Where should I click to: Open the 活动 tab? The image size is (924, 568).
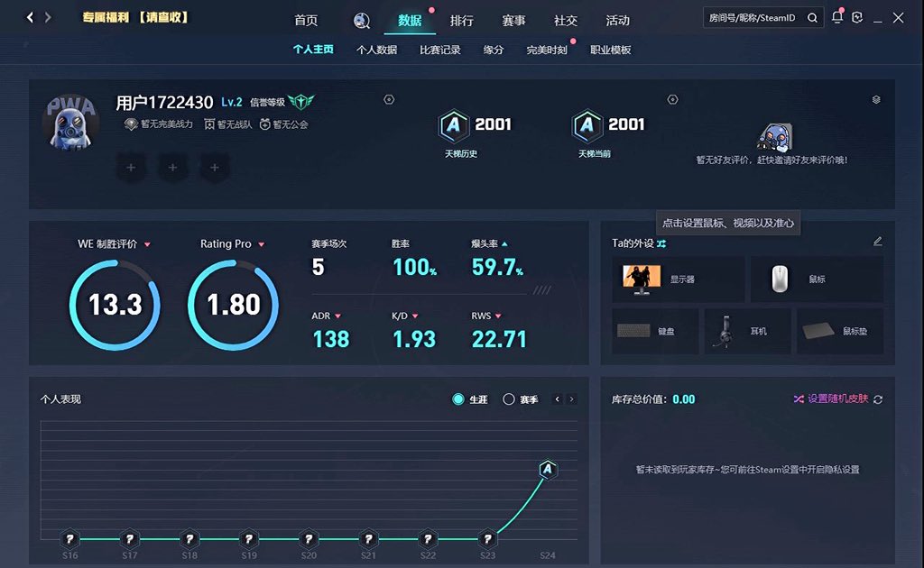click(617, 21)
